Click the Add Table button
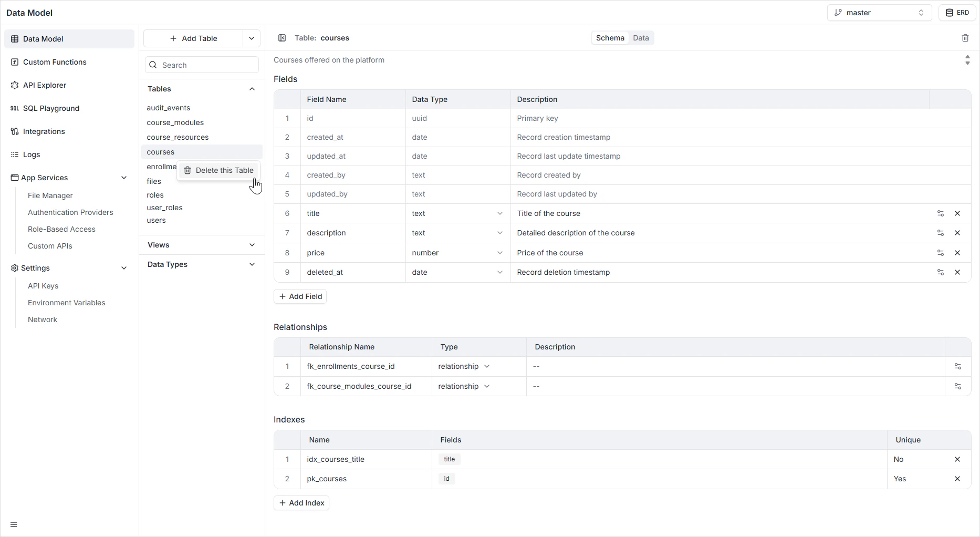This screenshot has height=537, width=980. (193, 38)
